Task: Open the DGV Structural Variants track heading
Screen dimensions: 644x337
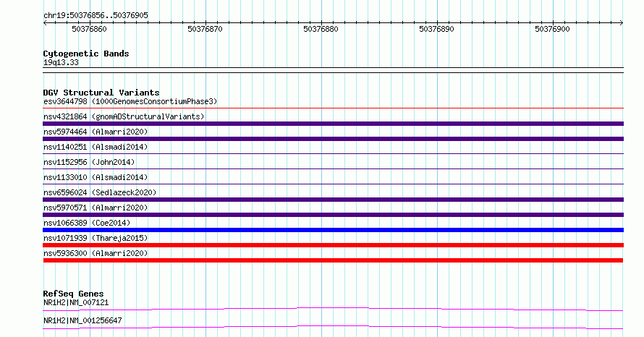Action: [101, 93]
